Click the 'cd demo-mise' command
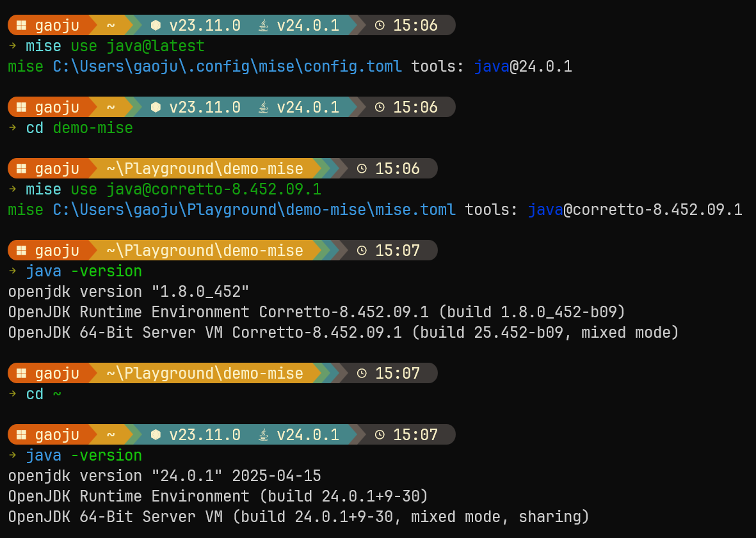 [x=79, y=128]
